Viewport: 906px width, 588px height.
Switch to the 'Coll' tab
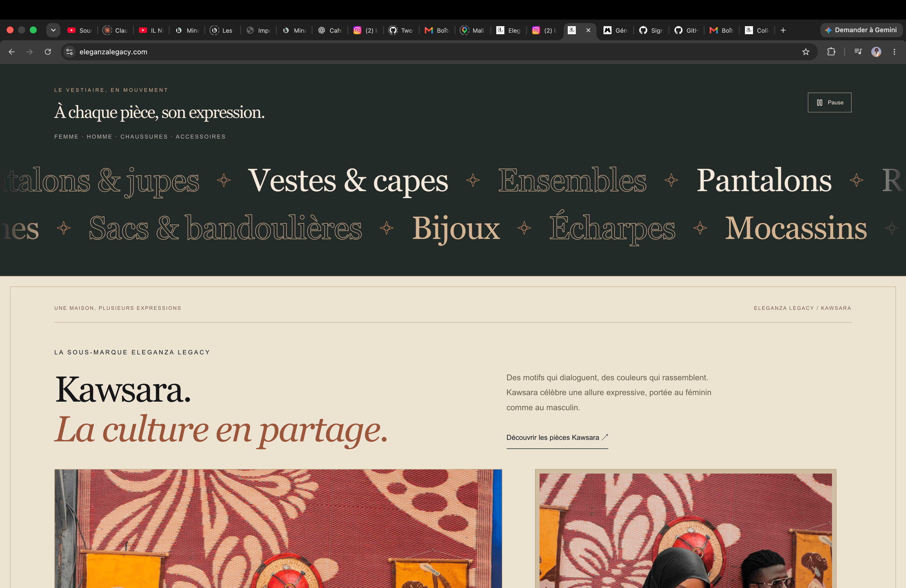[x=757, y=30]
